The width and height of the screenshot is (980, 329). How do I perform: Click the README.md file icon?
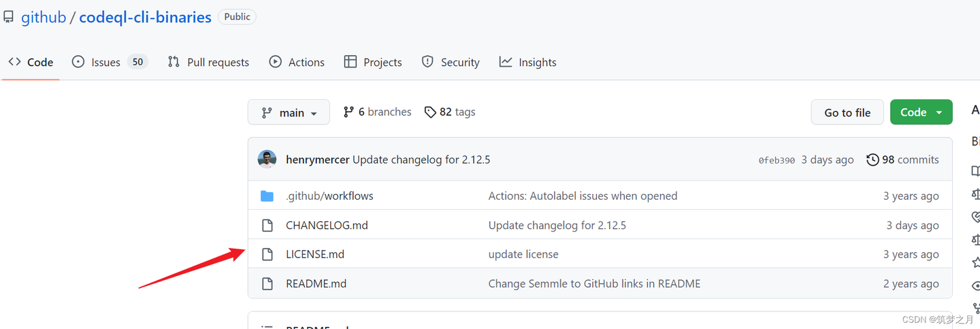click(x=267, y=283)
